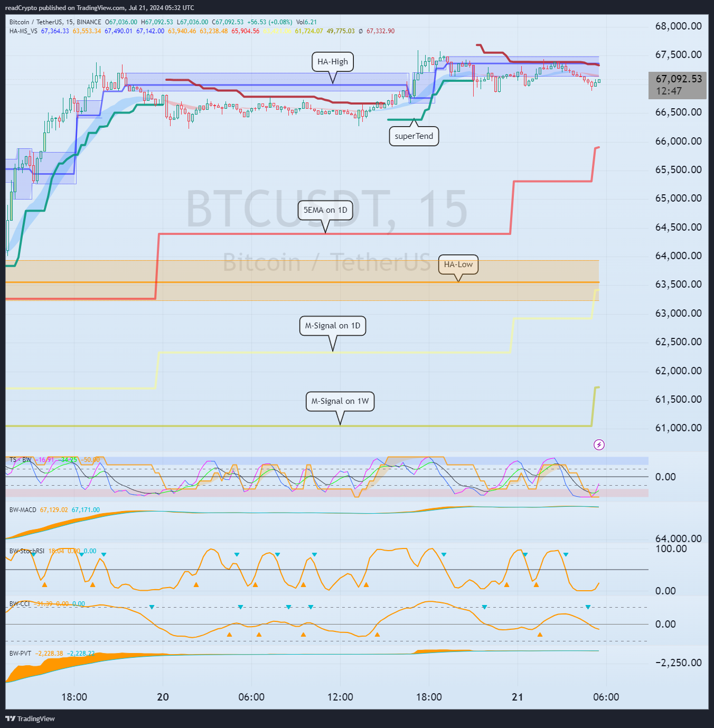The width and height of the screenshot is (714, 728).
Task: Click the purple lightning bolt icon
Action: 599,445
